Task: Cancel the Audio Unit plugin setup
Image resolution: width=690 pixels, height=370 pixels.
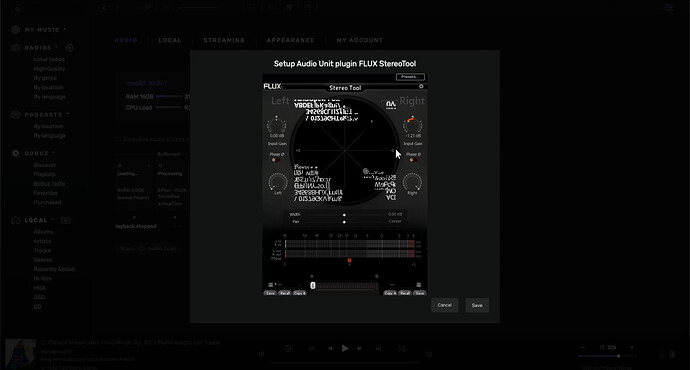Action: point(444,305)
